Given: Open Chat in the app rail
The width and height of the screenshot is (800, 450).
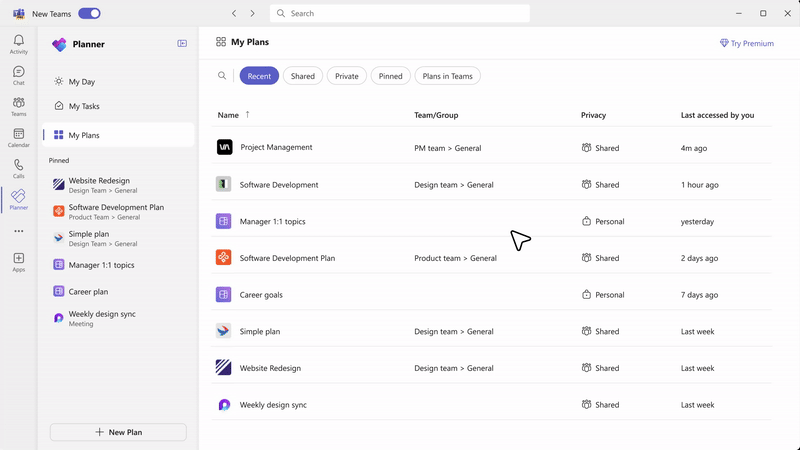Looking at the screenshot, I should point(18,75).
